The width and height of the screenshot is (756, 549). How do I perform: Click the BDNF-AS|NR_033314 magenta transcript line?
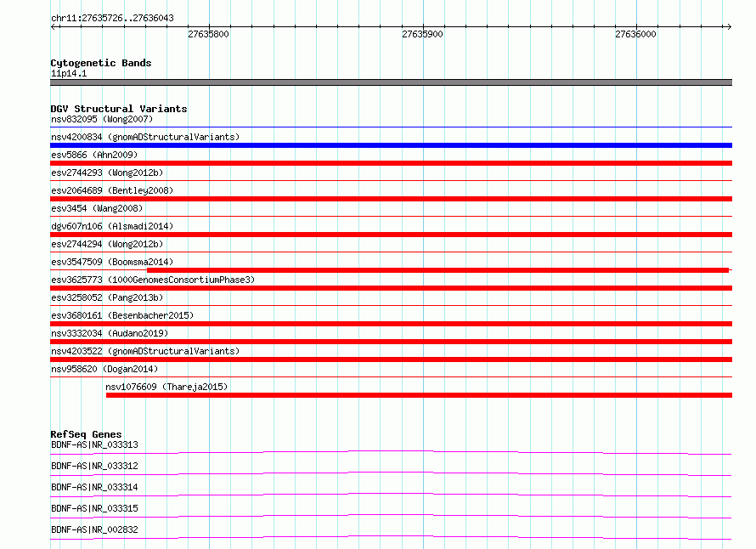click(391, 495)
